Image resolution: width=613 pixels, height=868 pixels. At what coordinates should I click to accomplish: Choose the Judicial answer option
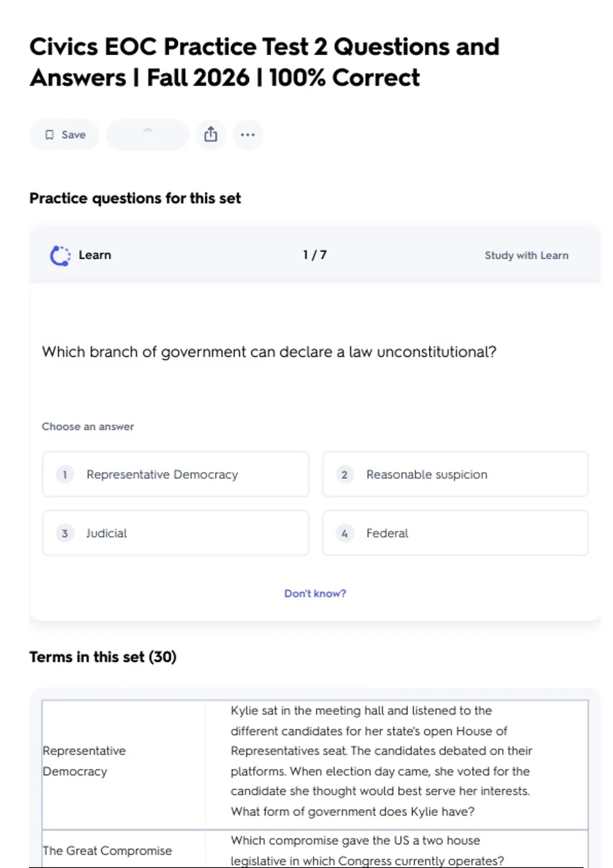tap(175, 533)
